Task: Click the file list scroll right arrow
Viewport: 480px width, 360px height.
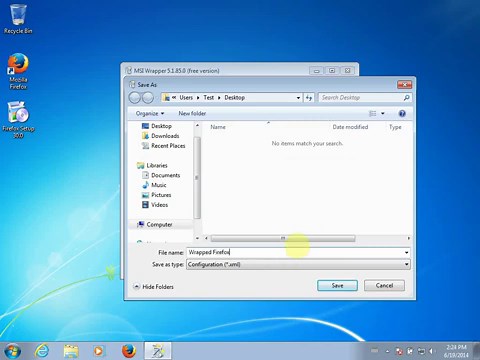Action: [x=409, y=238]
